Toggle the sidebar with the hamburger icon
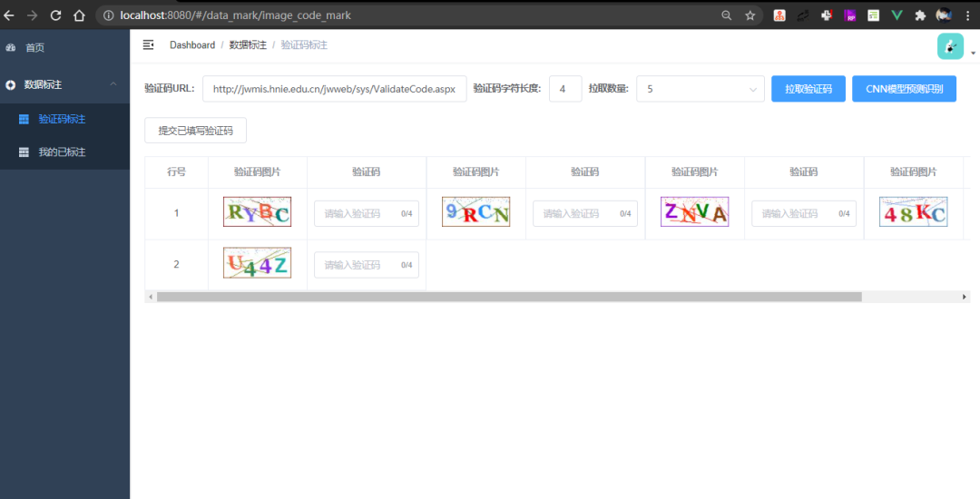Screen dimensions: 980x499 pyautogui.click(x=148, y=45)
